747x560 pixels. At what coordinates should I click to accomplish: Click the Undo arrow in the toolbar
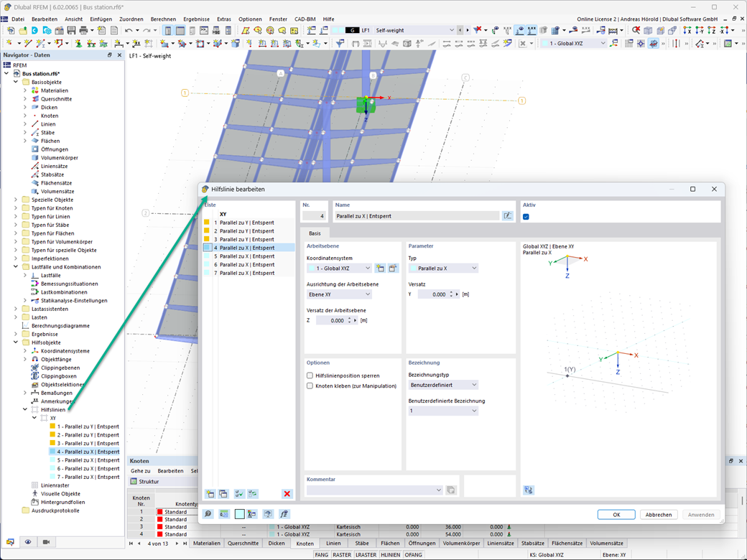(128, 30)
